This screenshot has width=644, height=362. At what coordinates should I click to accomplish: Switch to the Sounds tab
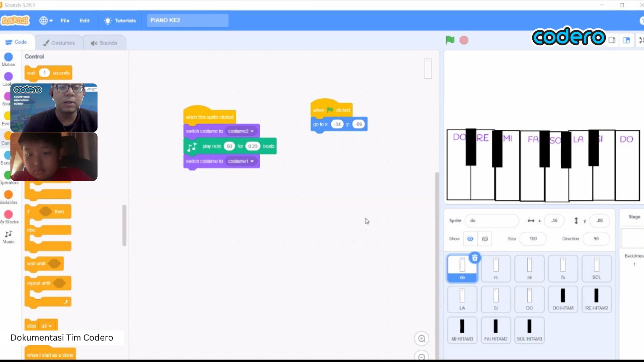pos(104,43)
